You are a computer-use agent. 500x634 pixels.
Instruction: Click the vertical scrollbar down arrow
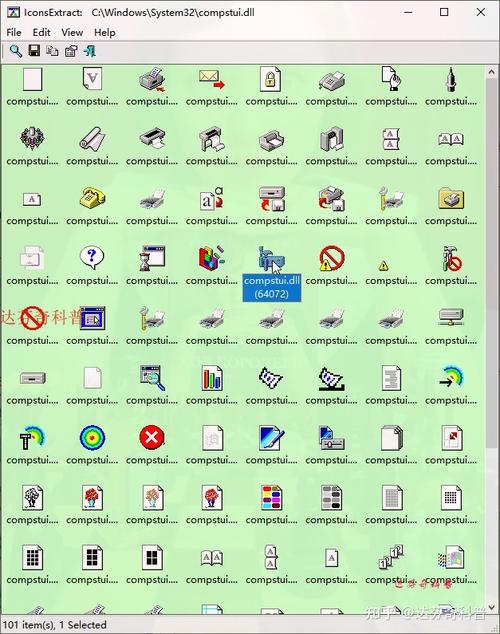[492, 608]
